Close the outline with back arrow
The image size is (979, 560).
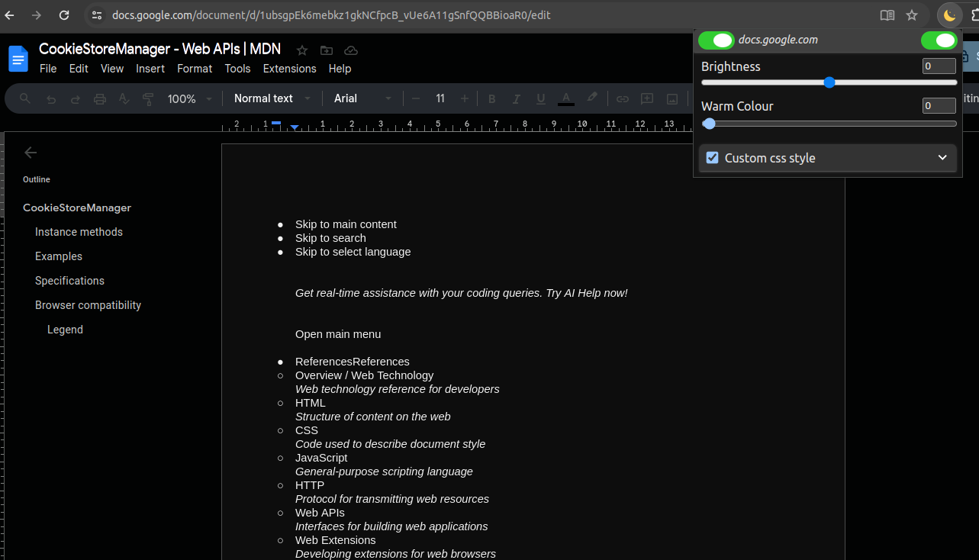31,153
